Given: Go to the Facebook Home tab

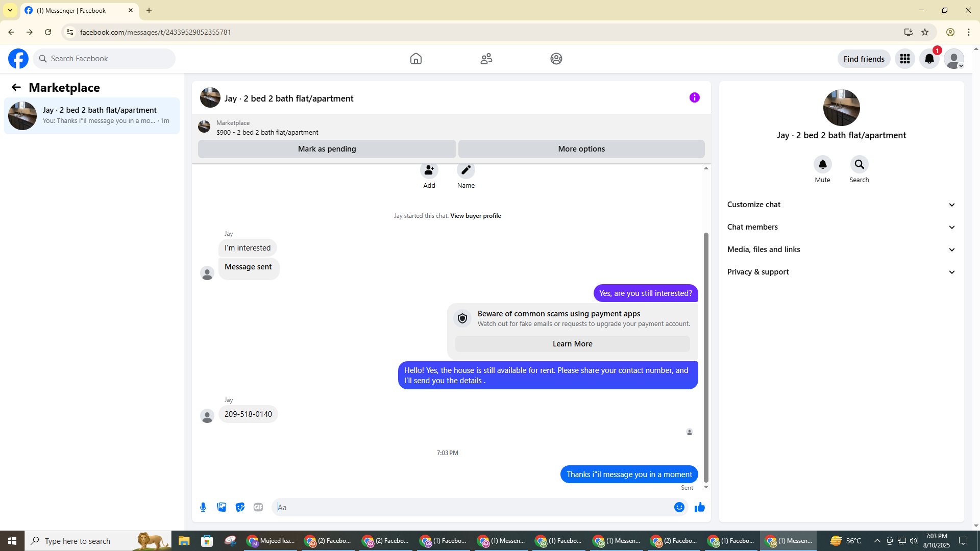Looking at the screenshot, I should click(415, 59).
